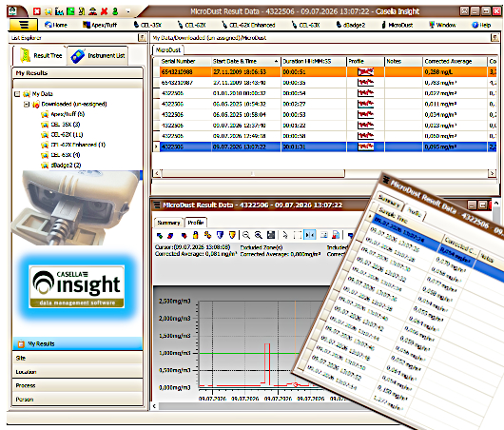Open the Apex/Tuff menu
The width and height of the screenshot is (504, 430).
tap(100, 25)
